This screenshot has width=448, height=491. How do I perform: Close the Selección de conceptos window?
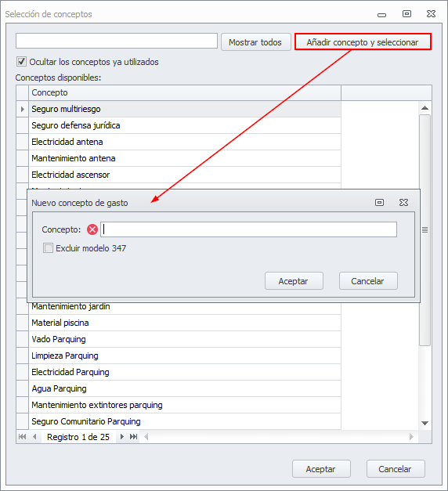tap(431, 14)
